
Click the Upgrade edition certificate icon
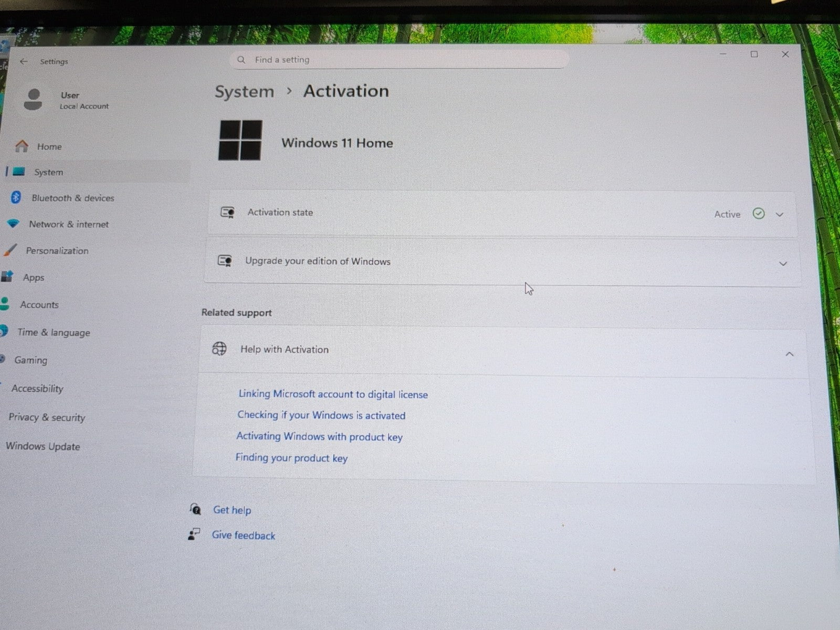click(225, 261)
